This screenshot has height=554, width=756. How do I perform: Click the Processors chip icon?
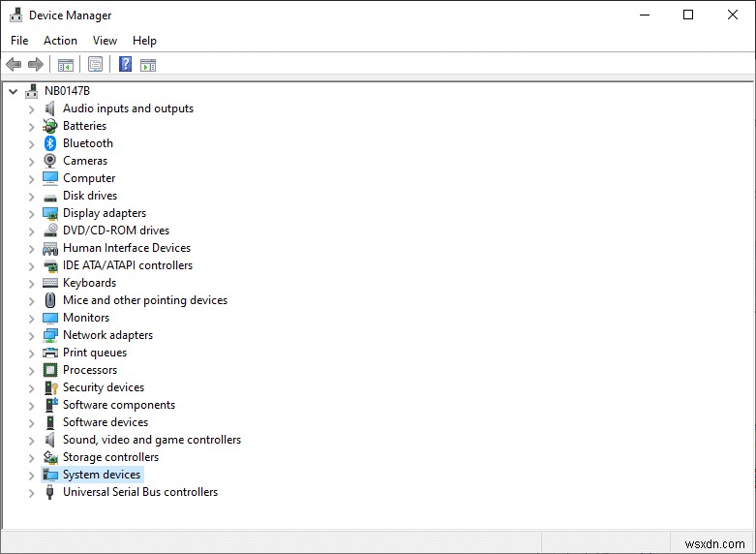point(50,370)
